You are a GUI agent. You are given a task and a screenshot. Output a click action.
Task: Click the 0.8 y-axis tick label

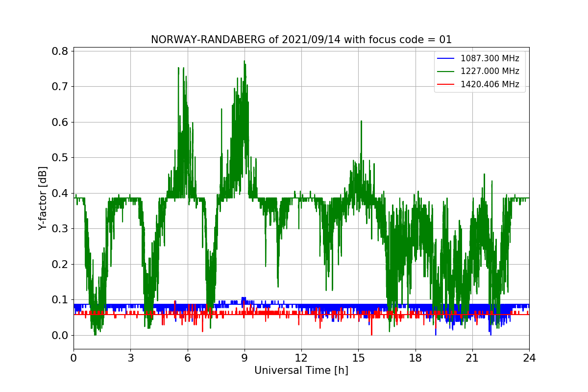(x=60, y=51)
